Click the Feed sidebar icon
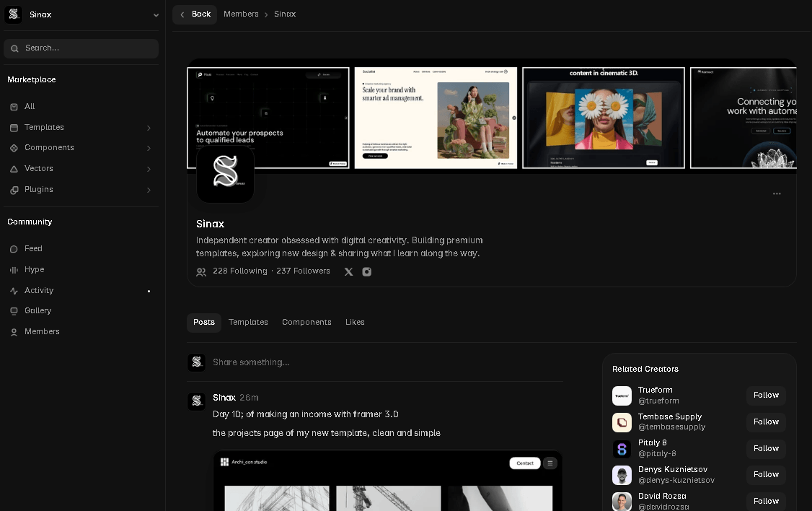The height and width of the screenshot is (511, 812). click(14, 249)
